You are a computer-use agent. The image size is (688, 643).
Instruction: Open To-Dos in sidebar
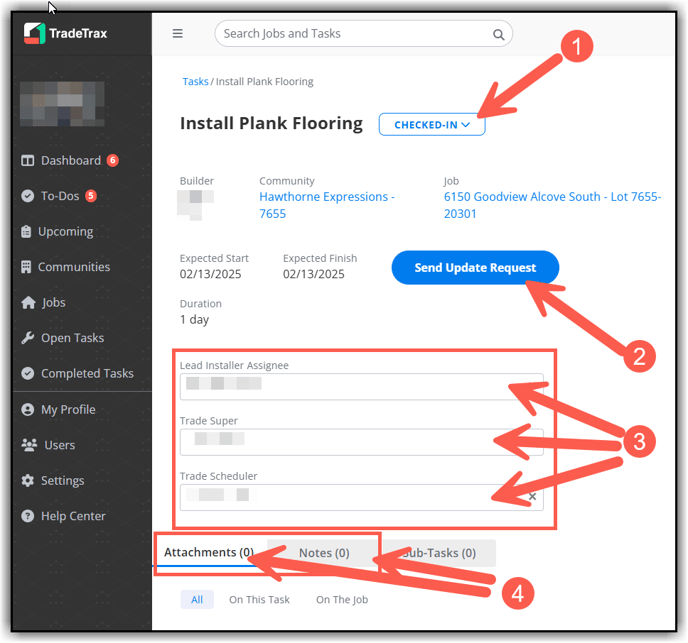coord(60,196)
